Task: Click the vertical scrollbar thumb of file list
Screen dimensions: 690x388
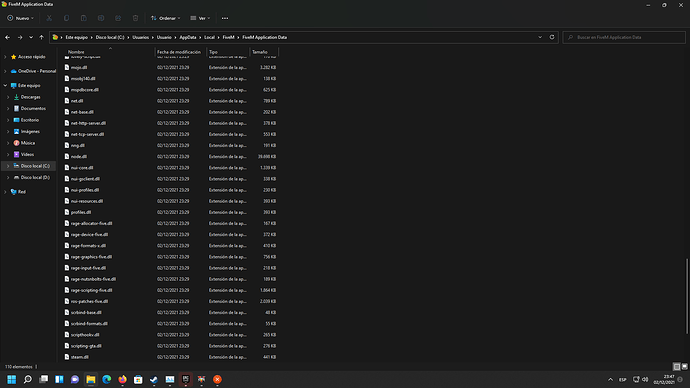Action: 687,296
